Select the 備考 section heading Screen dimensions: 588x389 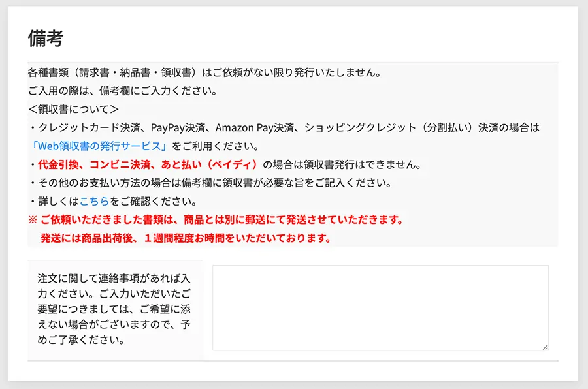45,39
